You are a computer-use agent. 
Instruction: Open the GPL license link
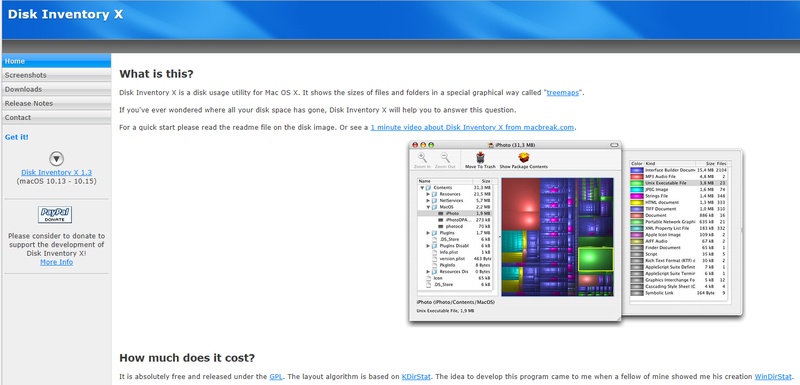coord(275,377)
